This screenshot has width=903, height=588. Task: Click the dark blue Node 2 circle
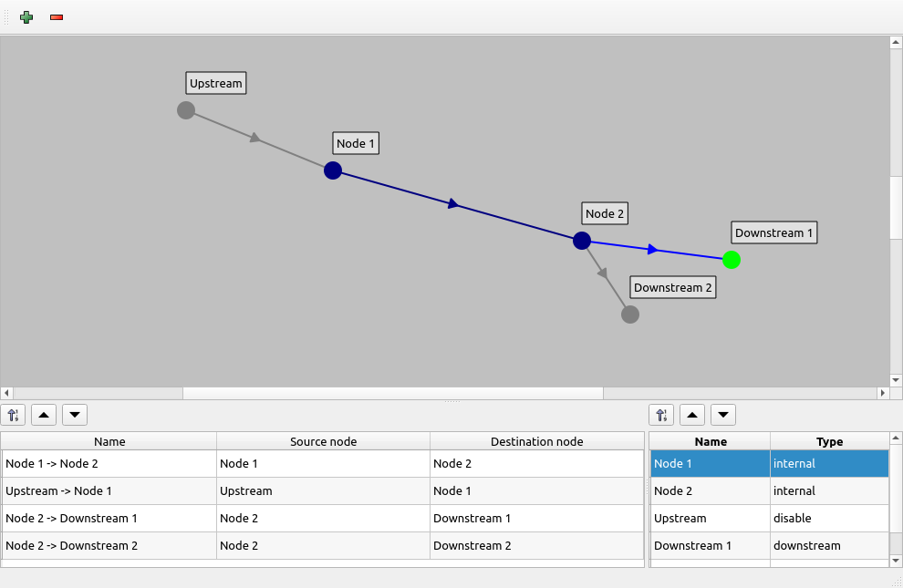coord(582,241)
